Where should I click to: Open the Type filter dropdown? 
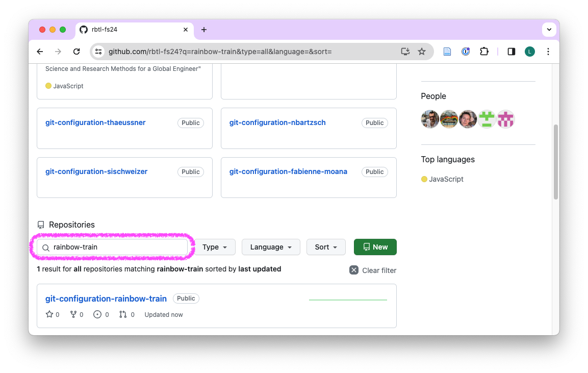click(x=215, y=247)
